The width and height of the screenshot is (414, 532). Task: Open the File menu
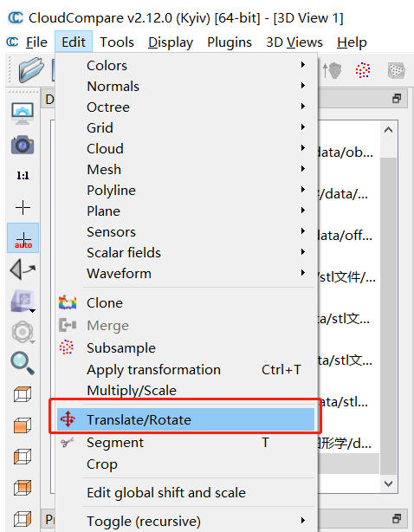coord(36,42)
